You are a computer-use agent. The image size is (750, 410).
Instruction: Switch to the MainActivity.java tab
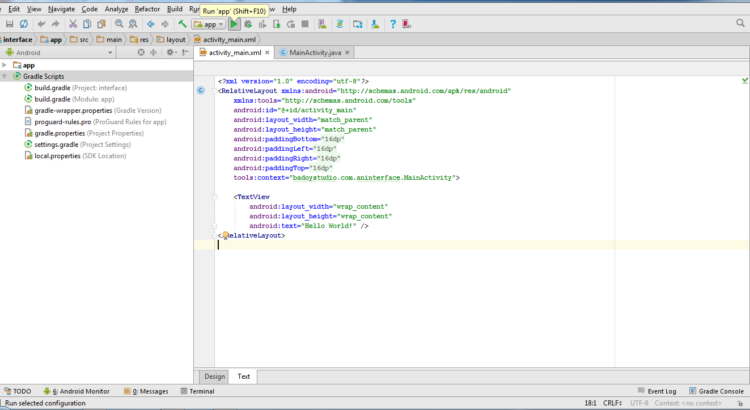315,52
